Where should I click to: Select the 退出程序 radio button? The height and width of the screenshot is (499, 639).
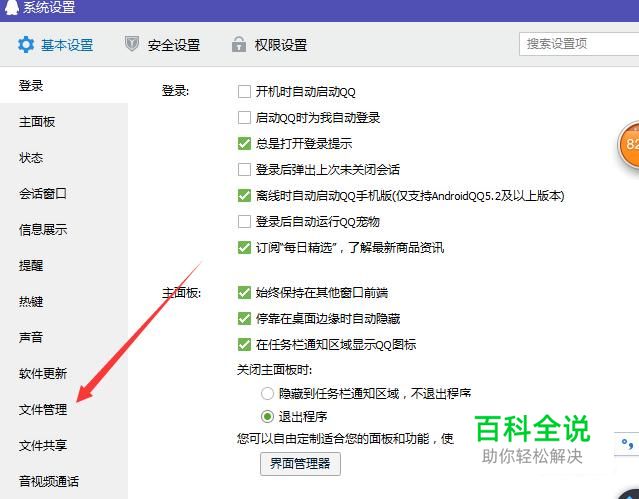click(x=267, y=417)
